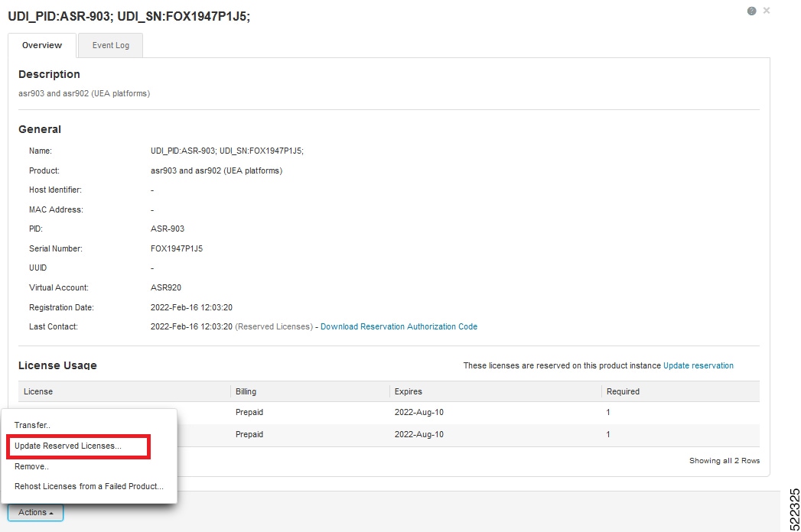Click the Host Identifier label
Screen dimensions: 801x532
[55, 190]
